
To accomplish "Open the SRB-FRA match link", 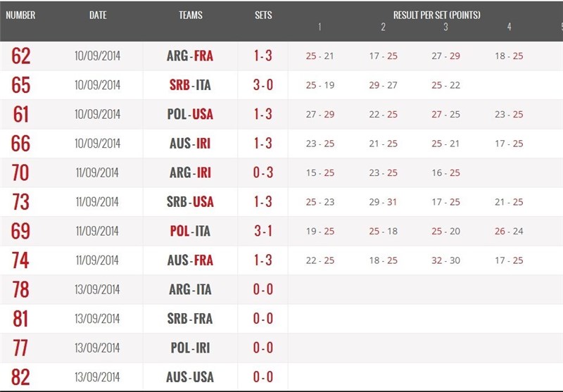I will (x=191, y=319).
